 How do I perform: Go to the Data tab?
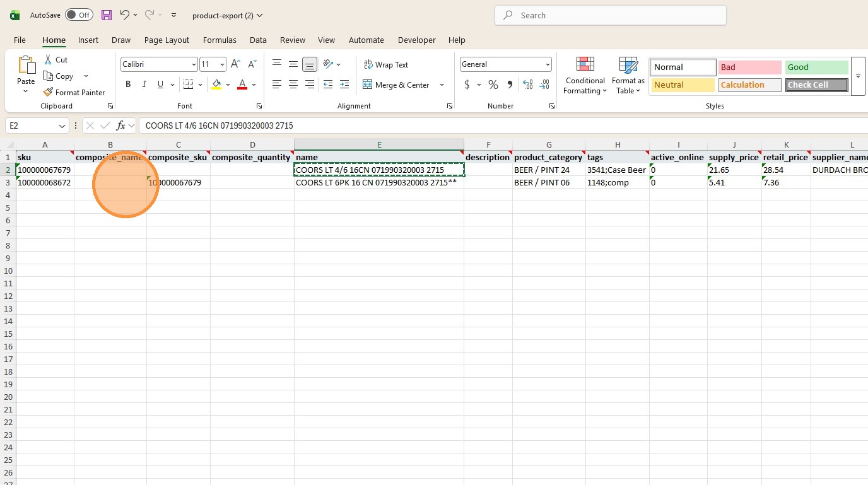pos(258,40)
